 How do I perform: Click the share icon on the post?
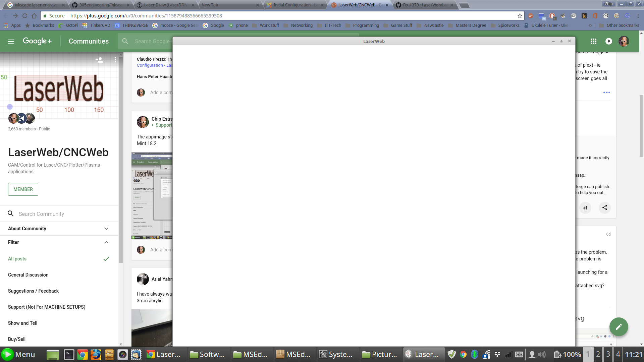(x=605, y=208)
